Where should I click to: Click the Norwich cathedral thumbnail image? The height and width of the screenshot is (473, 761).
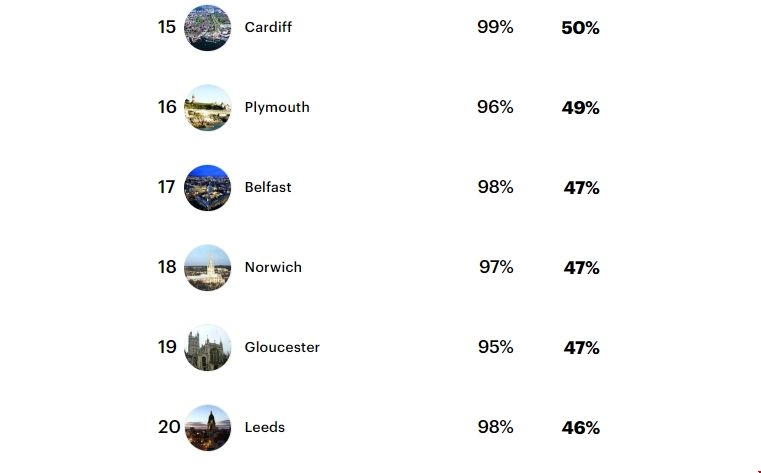208,268
